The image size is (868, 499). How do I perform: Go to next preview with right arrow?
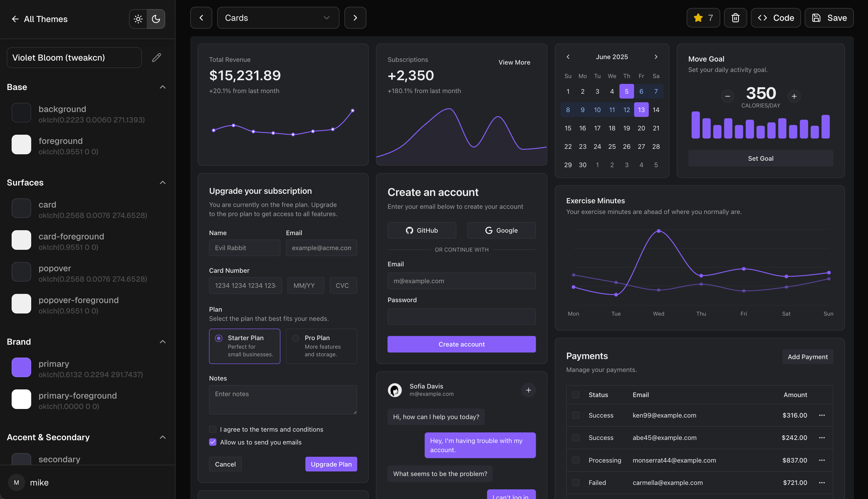tap(355, 18)
